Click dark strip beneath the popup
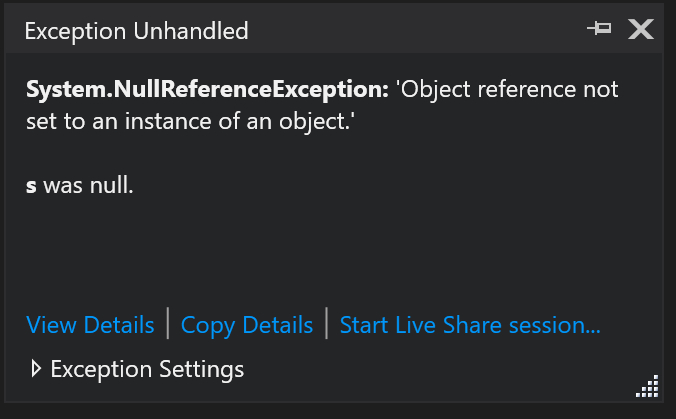This screenshot has width=676, height=419. (338, 410)
